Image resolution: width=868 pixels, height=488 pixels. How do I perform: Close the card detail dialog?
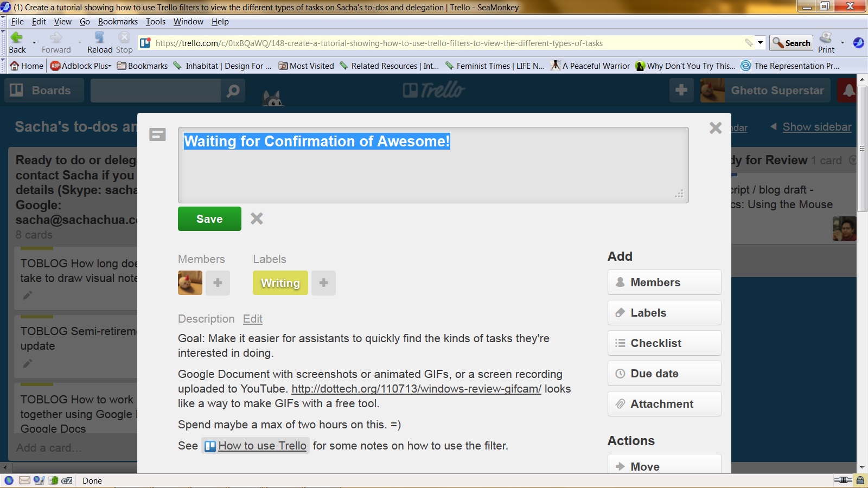coord(716,128)
